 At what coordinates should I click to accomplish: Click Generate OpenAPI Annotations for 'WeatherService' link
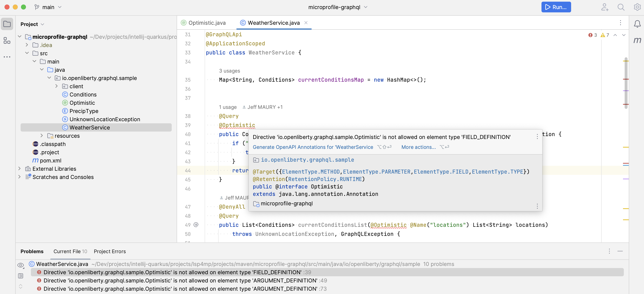tap(313, 147)
